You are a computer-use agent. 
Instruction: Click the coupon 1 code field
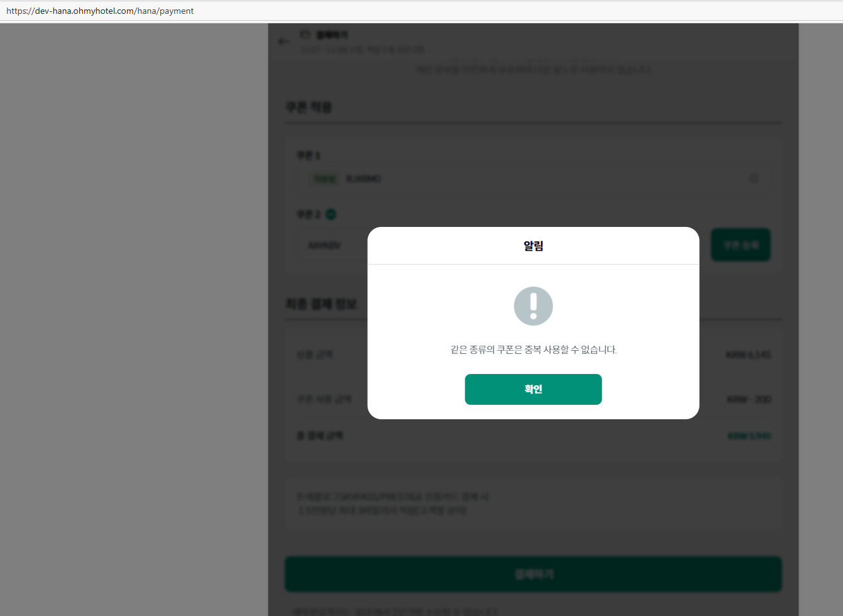point(533,179)
